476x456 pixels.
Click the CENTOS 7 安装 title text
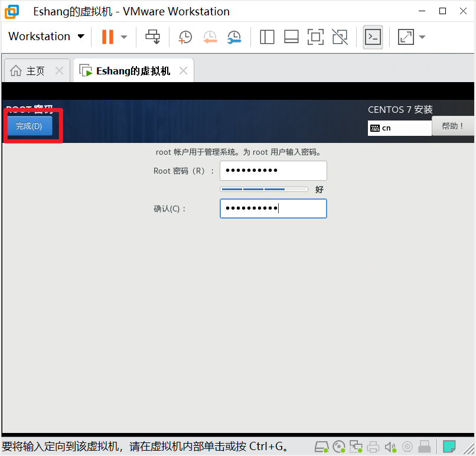[400, 110]
